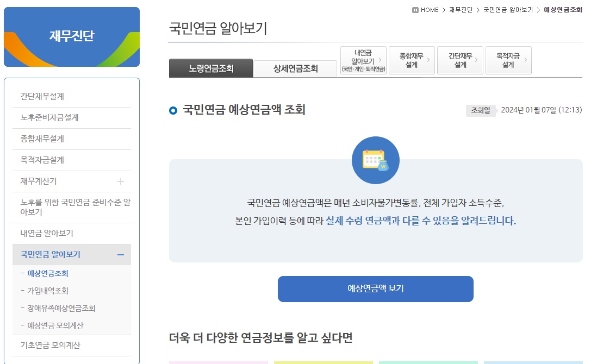Click date 2024년 01월 07일 (12:13)

click(x=542, y=110)
